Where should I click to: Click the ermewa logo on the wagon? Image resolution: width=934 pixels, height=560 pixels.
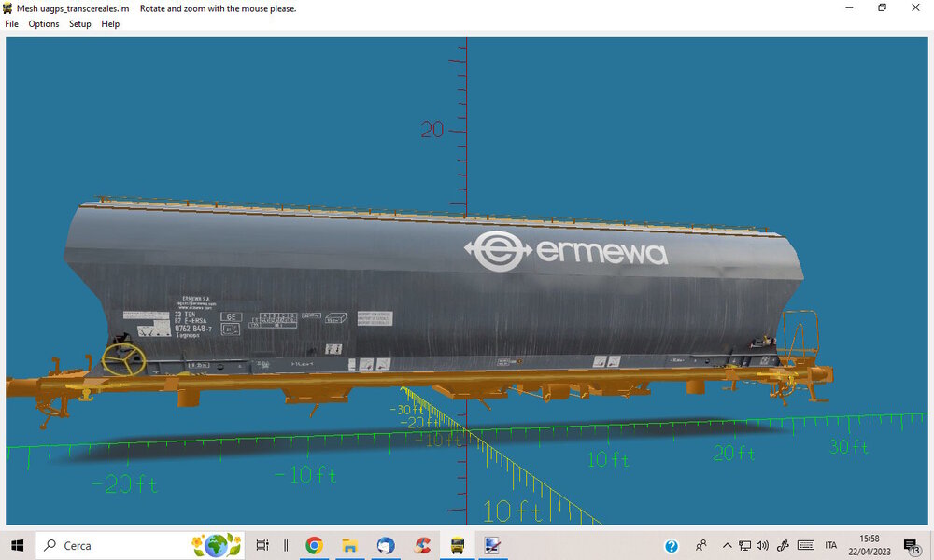coord(566,251)
